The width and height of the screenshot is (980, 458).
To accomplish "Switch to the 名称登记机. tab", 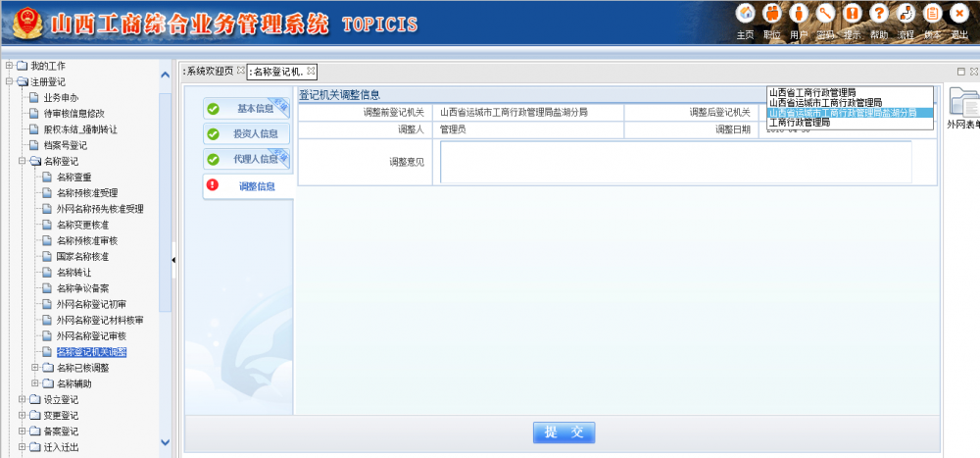I will pyautogui.click(x=277, y=72).
